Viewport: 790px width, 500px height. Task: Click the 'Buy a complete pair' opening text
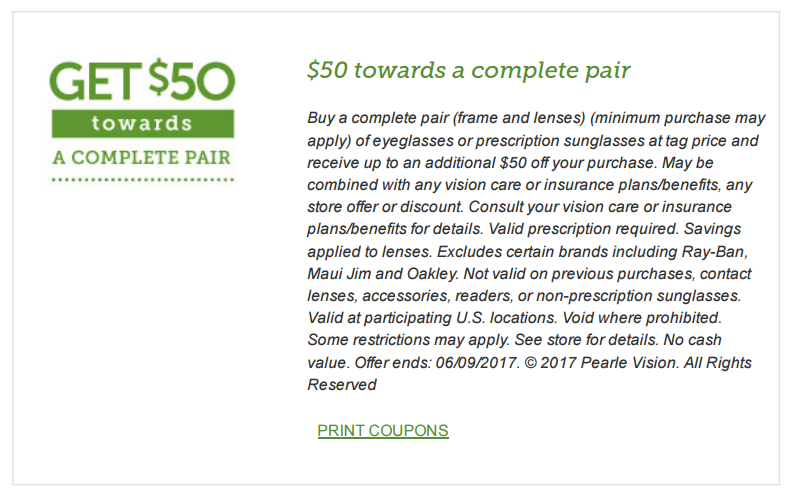click(x=378, y=117)
